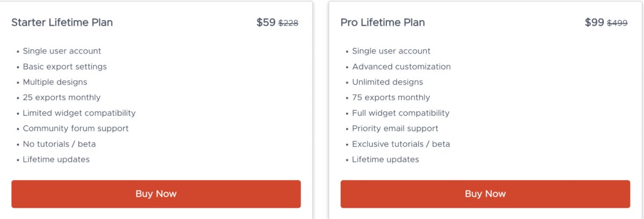Image resolution: width=644 pixels, height=219 pixels.
Task: Click Priority email support item
Action: [x=395, y=129]
